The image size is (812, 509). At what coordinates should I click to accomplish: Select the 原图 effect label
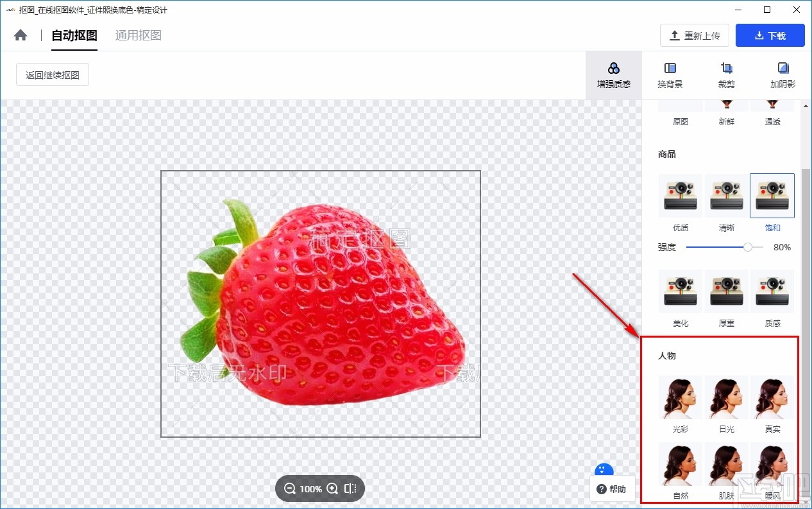tap(681, 121)
